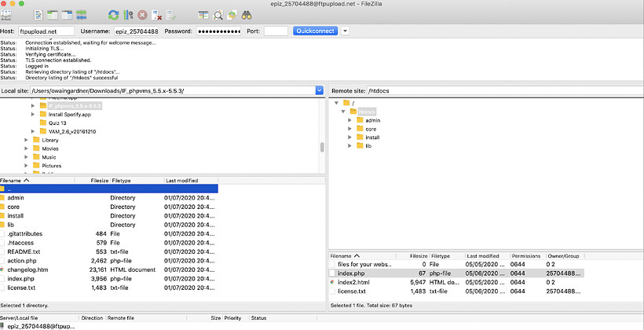Select the README.txt file
The image size is (644, 330).
click(x=109, y=251)
